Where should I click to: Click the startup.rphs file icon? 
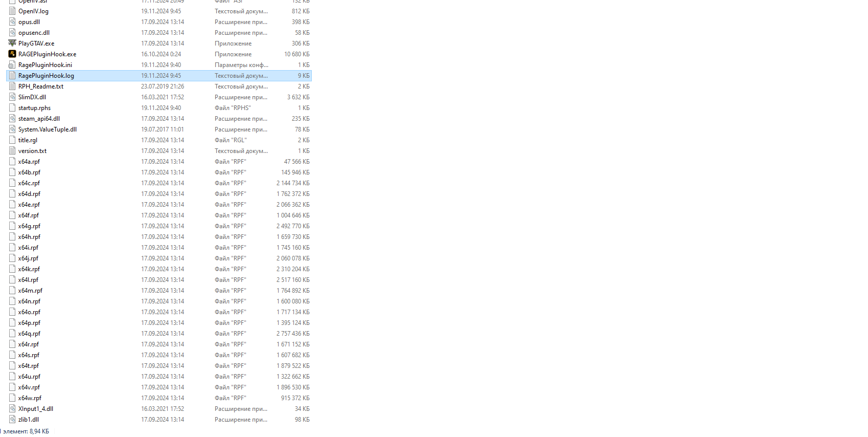pos(12,107)
